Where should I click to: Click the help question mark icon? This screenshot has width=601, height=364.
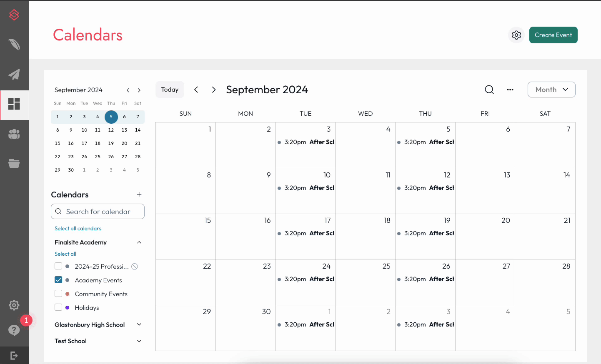pyautogui.click(x=14, y=330)
